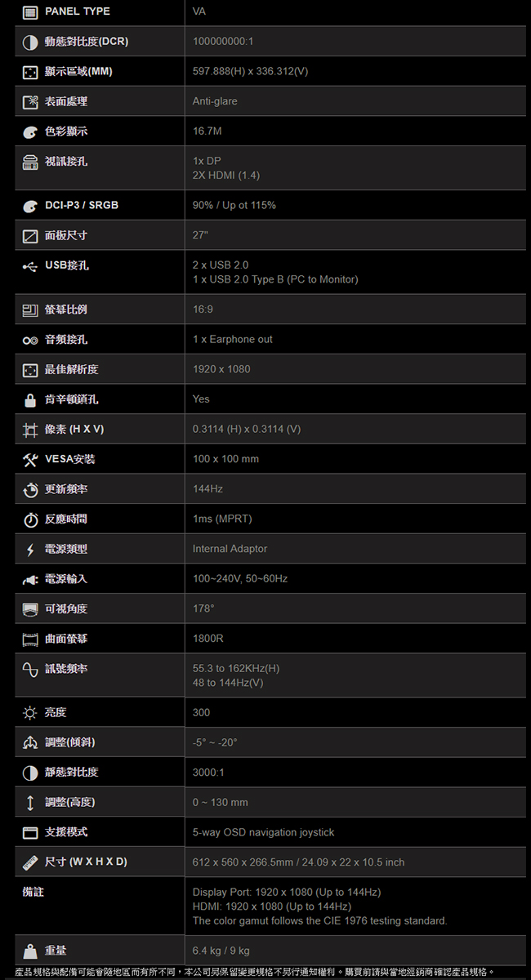Click the audio jack icon beside 音頻接孔
The image size is (531, 980).
[30, 340]
